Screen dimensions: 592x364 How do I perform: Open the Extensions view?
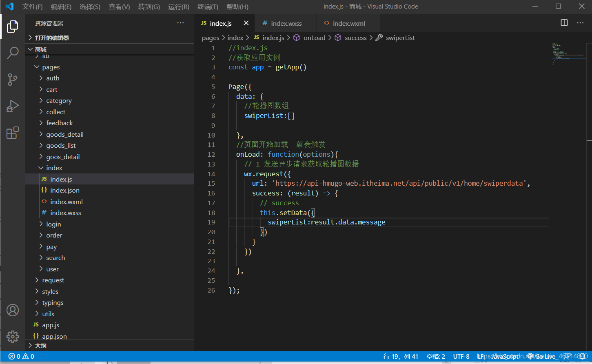click(x=13, y=133)
